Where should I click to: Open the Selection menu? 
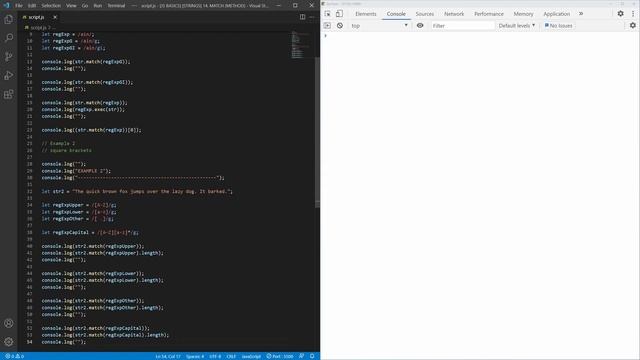tap(51, 6)
